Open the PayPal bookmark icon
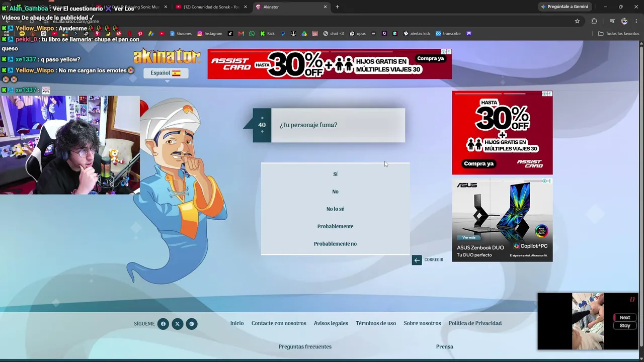The height and width of the screenshot is (362, 644). tap(283, 34)
